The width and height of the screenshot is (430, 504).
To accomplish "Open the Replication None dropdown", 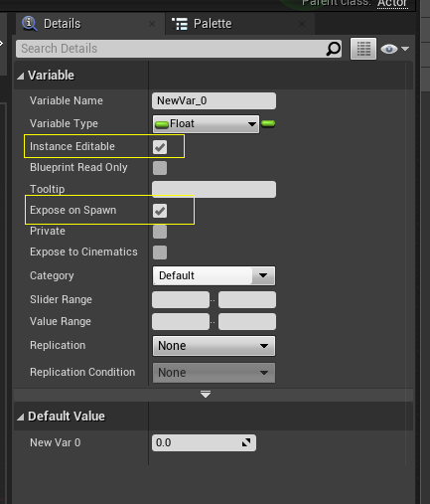I will click(x=214, y=346).
